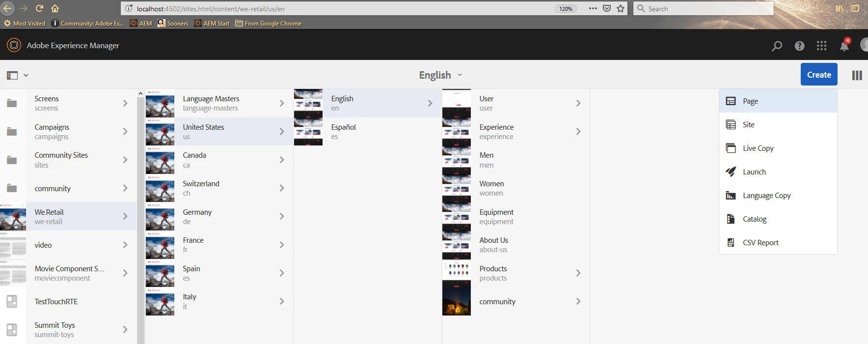This screenshot has height=344, width=868.
Task: Switch view with the column view icon
Action: click(857, 75)
